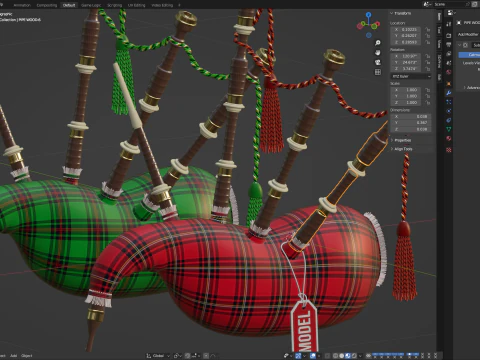Image resolution: width=480 pixels, height=360 pixels.
Task: Switch to the Animation workspace tab
Action: [x=22, y=5]
